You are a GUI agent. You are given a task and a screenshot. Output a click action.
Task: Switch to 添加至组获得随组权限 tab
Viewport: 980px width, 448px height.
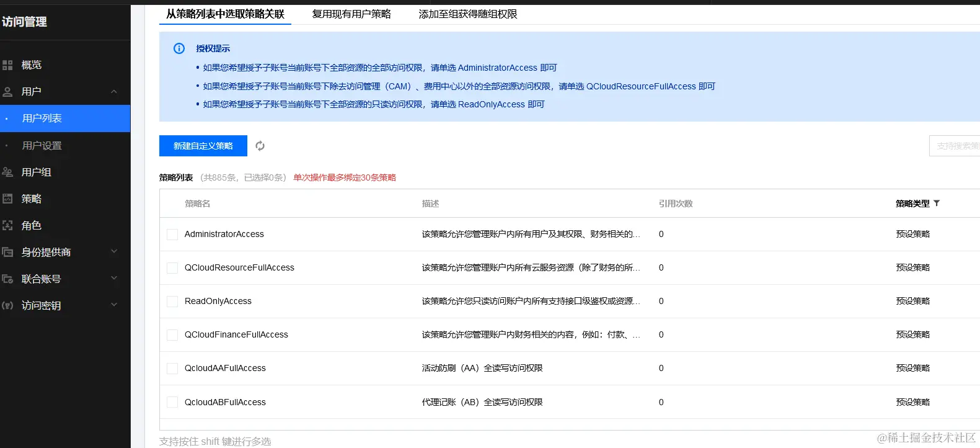coord(468,14)
